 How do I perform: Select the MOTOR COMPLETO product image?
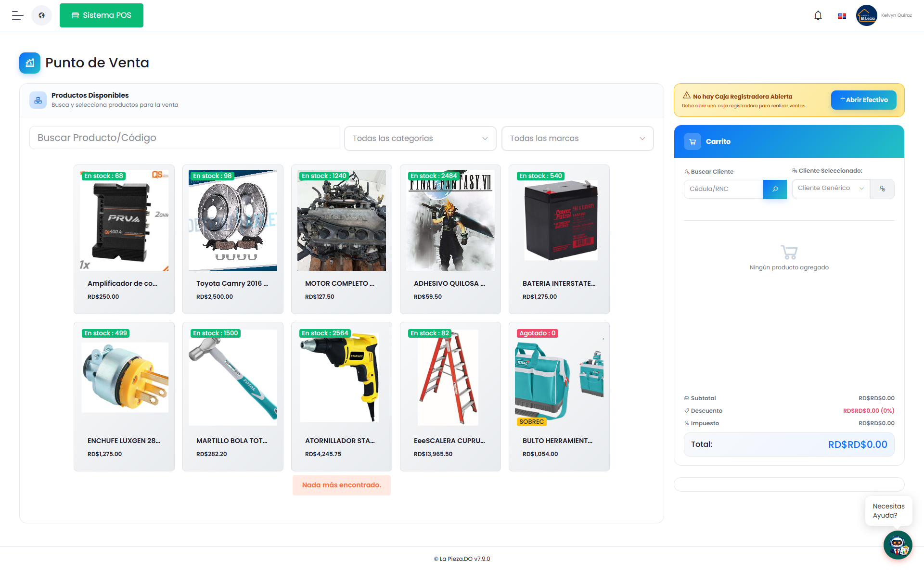(x=342, y=220)
